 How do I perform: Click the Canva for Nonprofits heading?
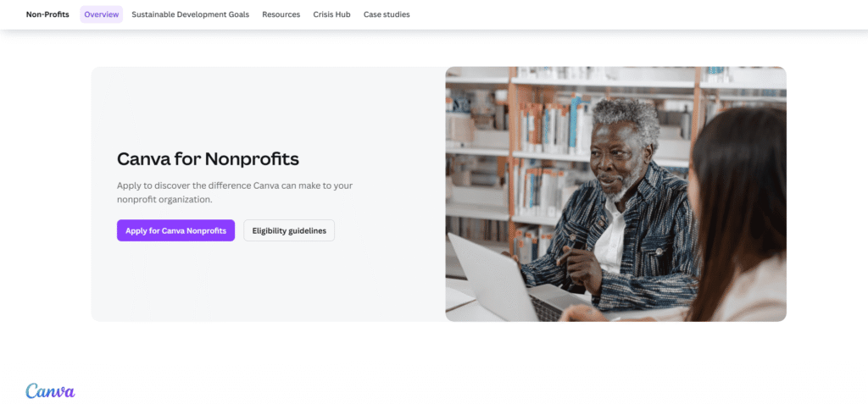208,159
